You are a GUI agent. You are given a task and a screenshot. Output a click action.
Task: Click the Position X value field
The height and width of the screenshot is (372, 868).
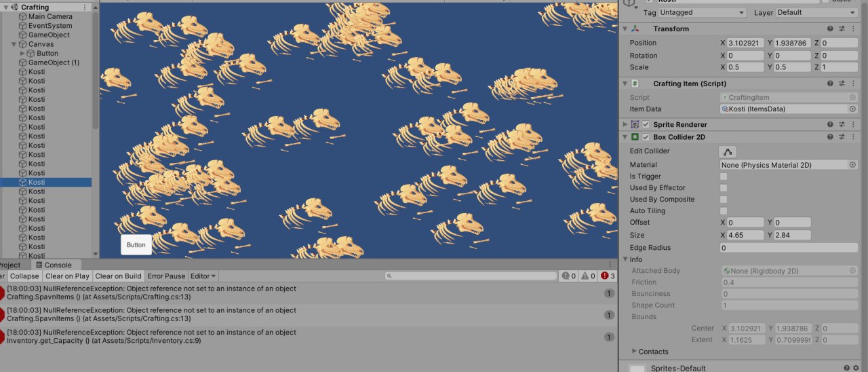(x=746, y=43)
